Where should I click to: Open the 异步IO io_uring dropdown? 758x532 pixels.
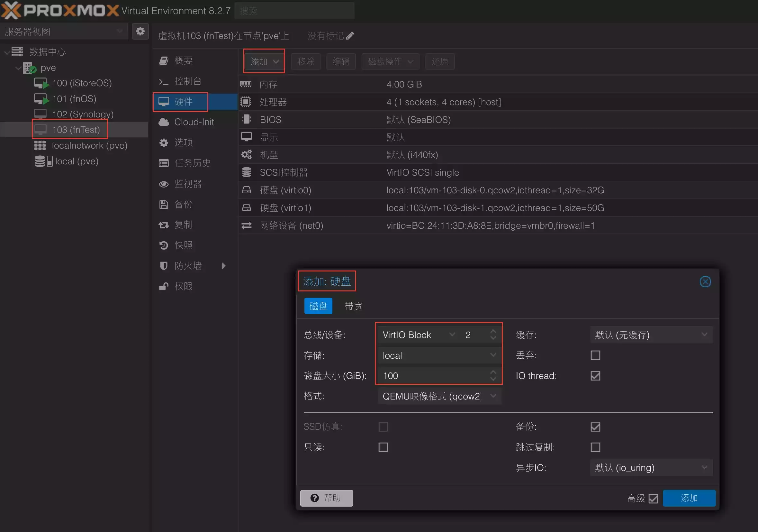[651, 468]
